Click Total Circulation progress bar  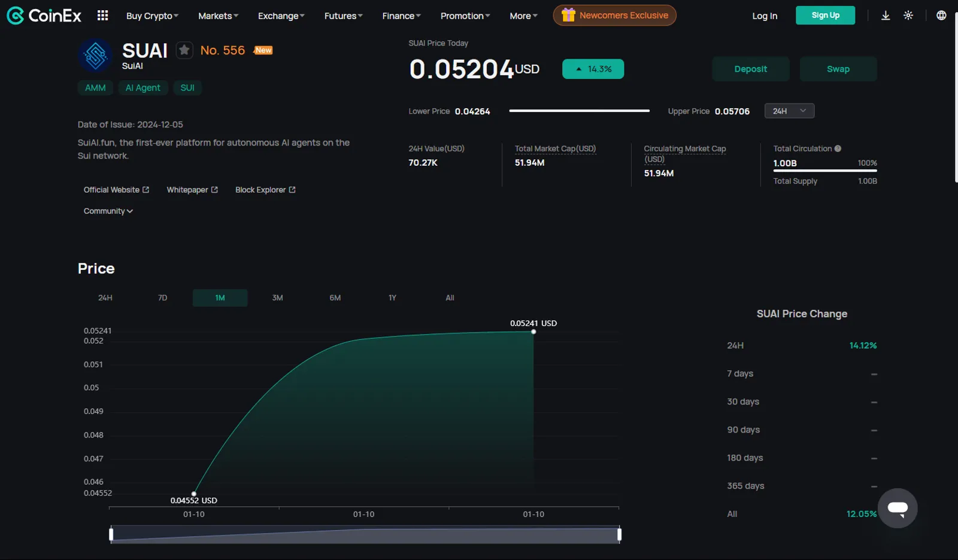click(825, 171)
